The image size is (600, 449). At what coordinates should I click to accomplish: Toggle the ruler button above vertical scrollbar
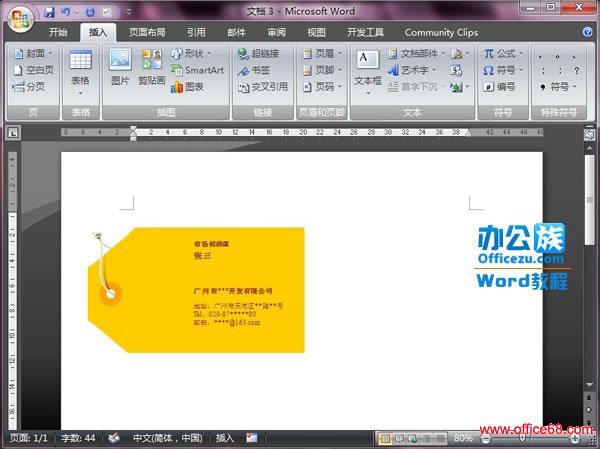point(589,134)
